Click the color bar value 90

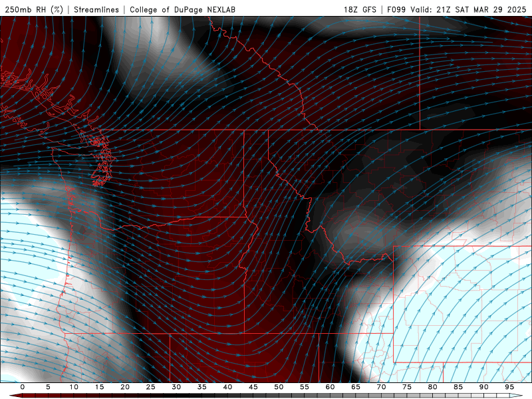click(x=484, y=387)
